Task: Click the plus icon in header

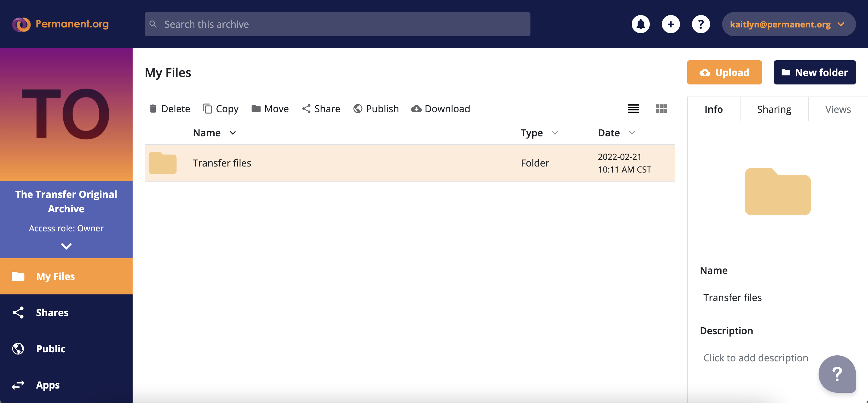Action: click(x=671, y=24)
